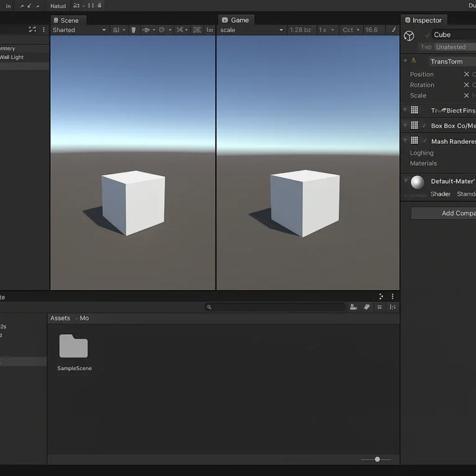Open the effects dropdown arrow in Scene toolbar

click(x=154, y=30)
